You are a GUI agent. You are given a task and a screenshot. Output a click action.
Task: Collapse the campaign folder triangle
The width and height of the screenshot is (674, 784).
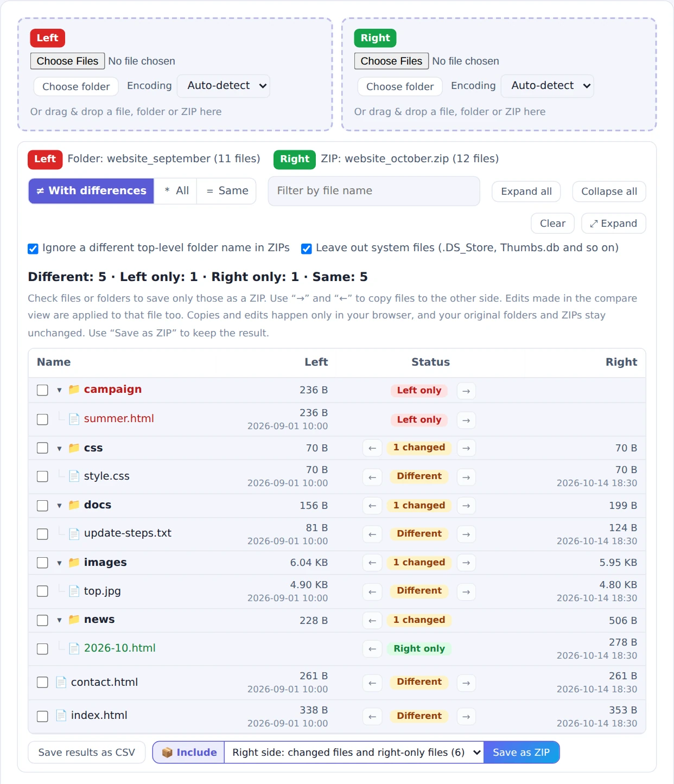[x=59, y=390]
